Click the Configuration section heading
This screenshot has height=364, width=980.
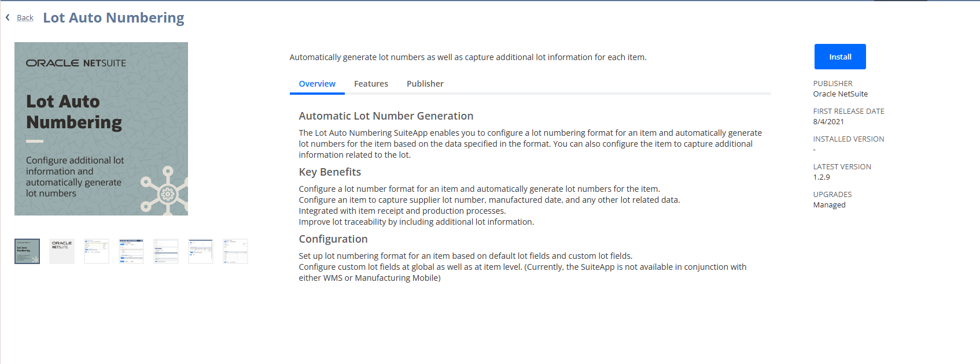(x=333, y=239)
